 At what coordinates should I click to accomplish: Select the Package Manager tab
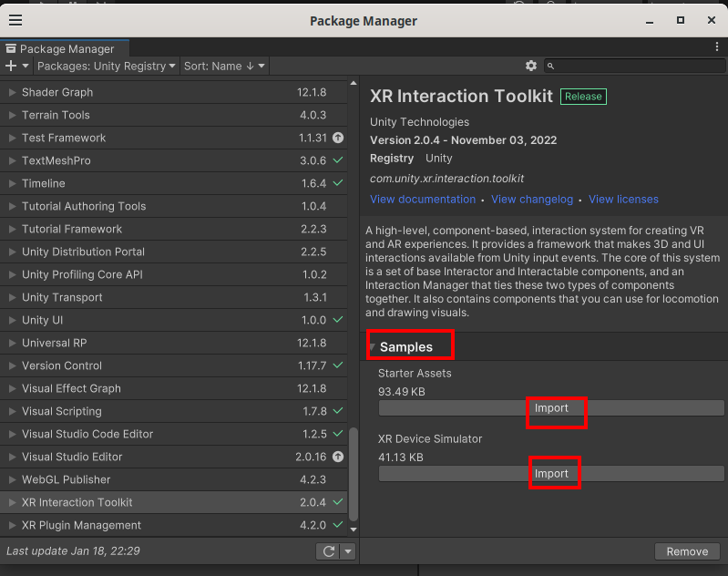64,48
